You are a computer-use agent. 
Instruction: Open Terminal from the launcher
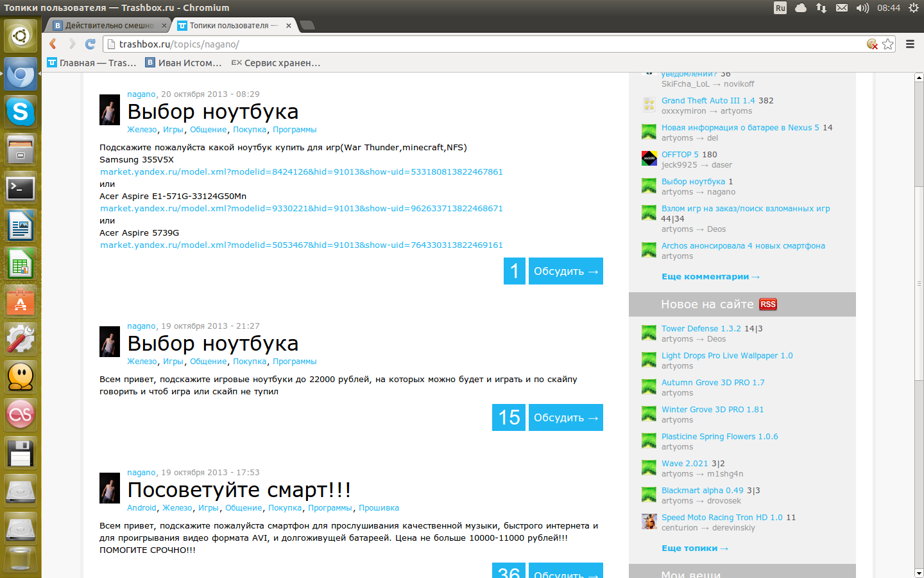[21, 188]
